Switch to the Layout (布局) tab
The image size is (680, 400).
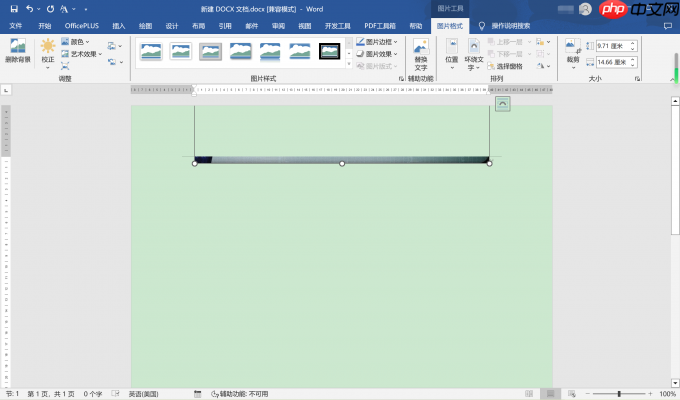click(198, 26)
